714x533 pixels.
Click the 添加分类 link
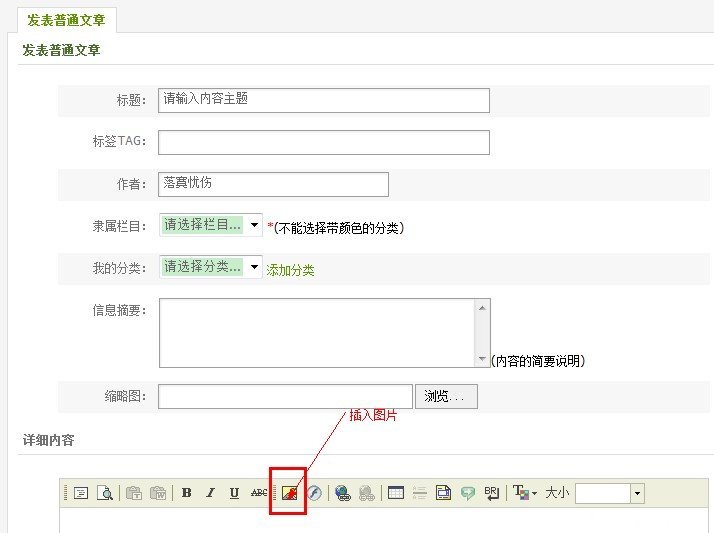pyautogui.click(x=290, y=270)
